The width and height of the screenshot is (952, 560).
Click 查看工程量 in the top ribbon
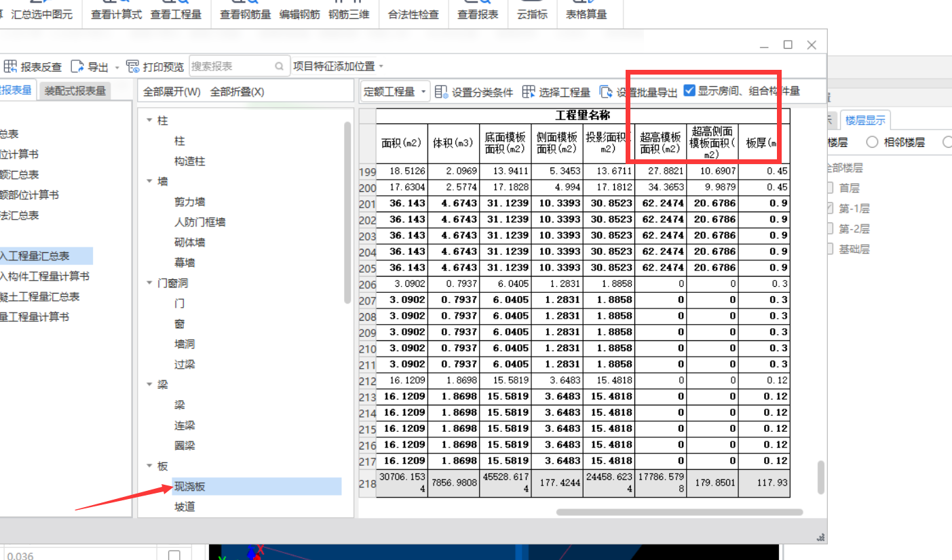pyautogui.click(x=176, y=14)
